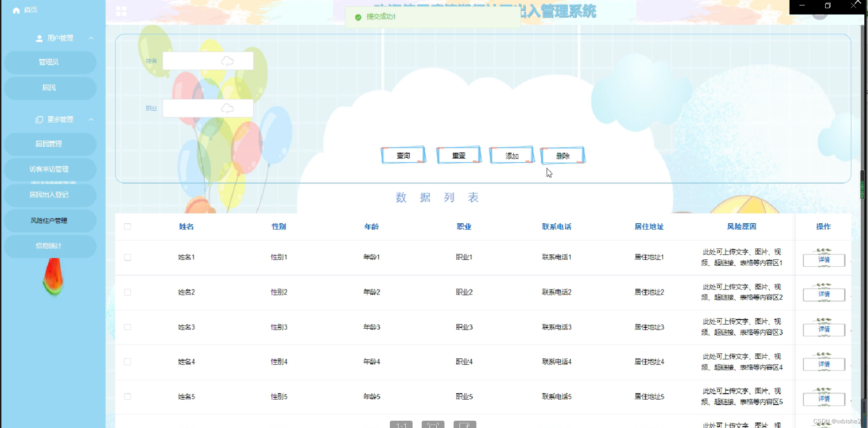The image size is (868, 428).
Task: Open 访客来访管理 in the sidebar
Action: coord(50,169)
